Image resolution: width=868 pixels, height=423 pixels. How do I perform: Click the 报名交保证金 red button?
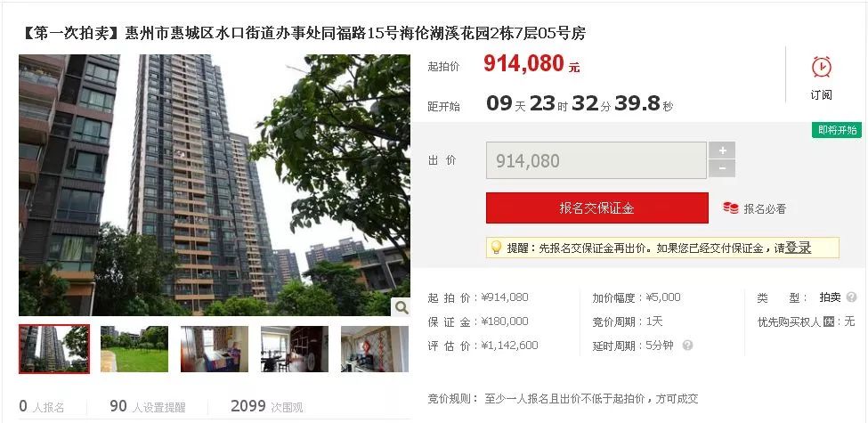[596, 208]
